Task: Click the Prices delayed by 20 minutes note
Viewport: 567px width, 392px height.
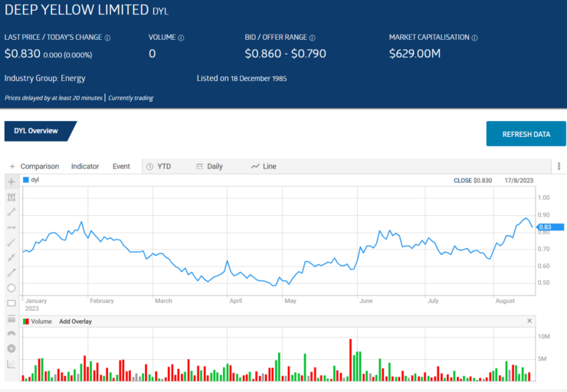Action: click(54, 98)
